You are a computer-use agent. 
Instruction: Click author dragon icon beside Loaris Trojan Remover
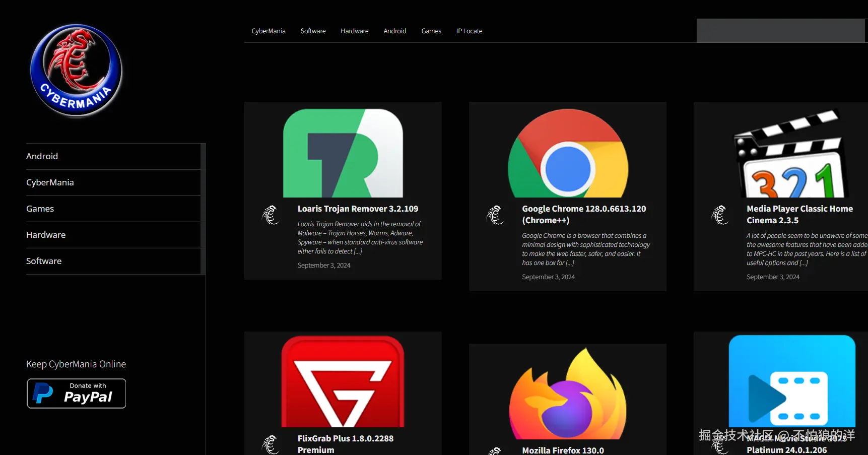point(271,215)
